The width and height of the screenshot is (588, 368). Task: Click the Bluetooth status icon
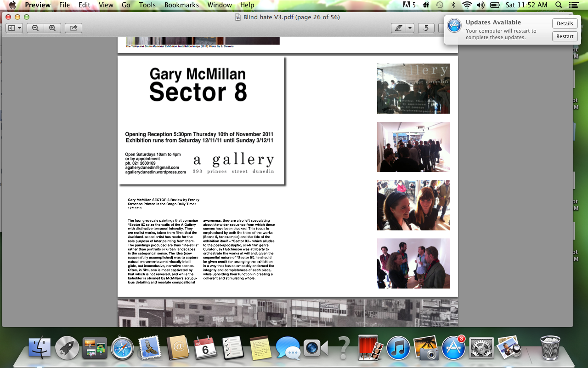[453, 5]
